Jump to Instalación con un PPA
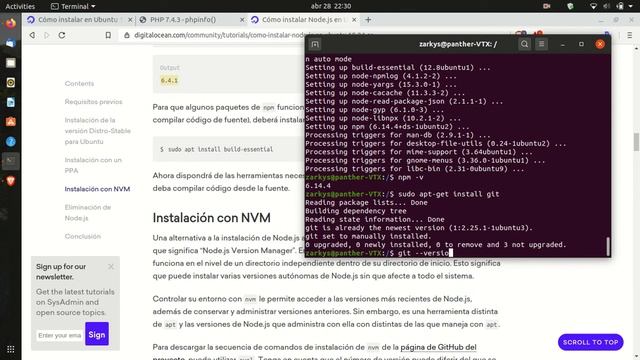The height and width of the screenshot is (360, 640). (93, 165)
